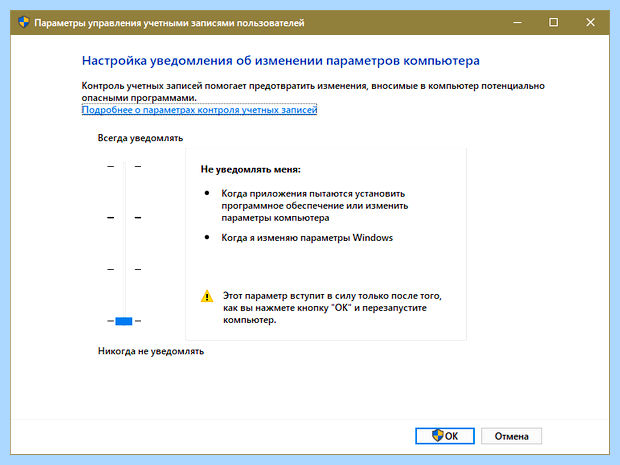Click the 'Не уведомлять меня:' heading
This screenshot has width=620, height=465.
coord(251,170)
